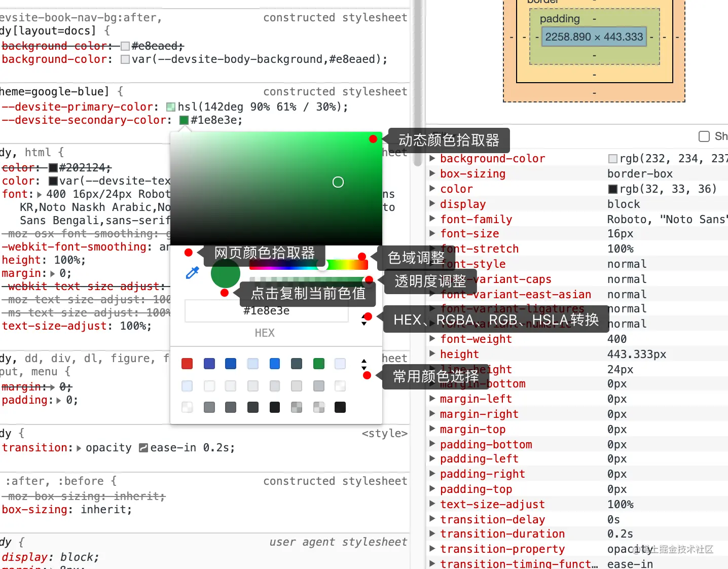Click computed color rgb(32, 33, 36) swatch
The image size is (728, 569).
coord(613,189)
